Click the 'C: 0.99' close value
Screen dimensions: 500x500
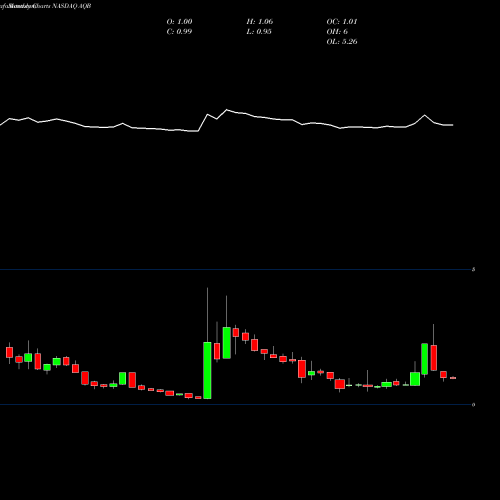[x=179, y=32]
